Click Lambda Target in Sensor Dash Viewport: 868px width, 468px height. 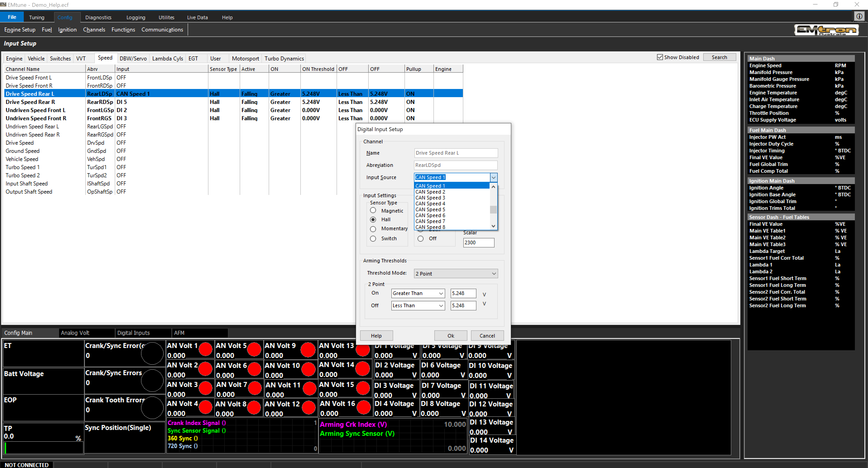[x=767, y=251]
